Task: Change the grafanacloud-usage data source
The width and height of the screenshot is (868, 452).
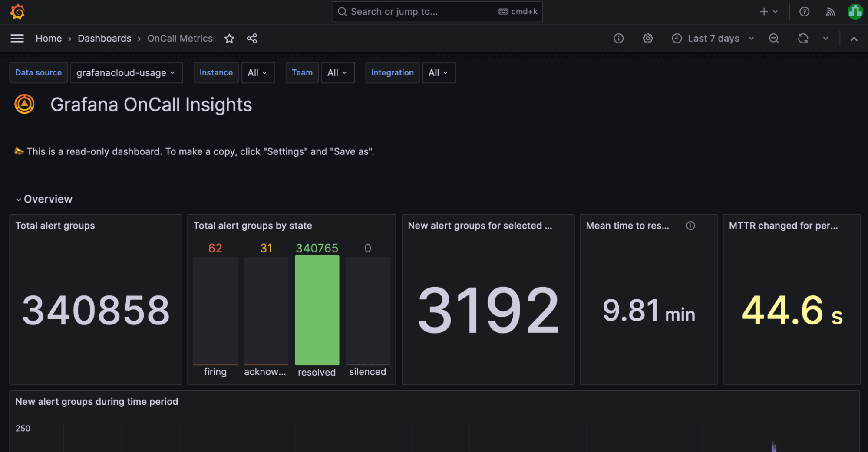Action: [126, 72]
